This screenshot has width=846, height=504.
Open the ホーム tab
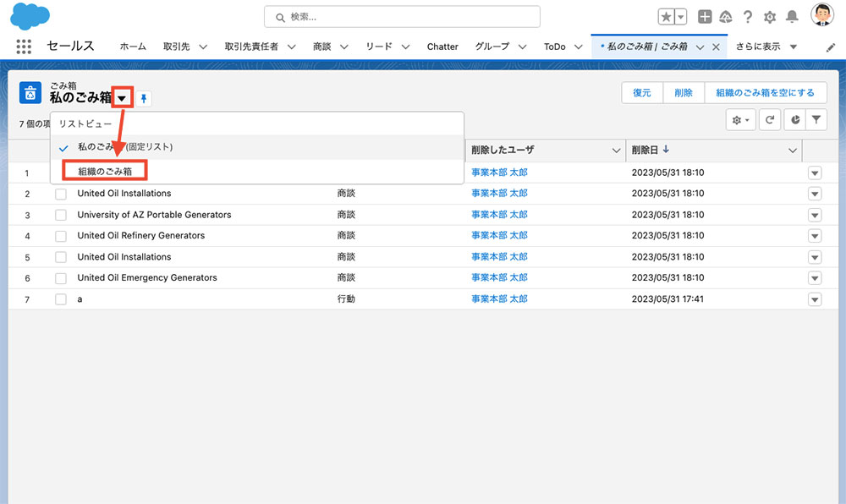(133, 47)
